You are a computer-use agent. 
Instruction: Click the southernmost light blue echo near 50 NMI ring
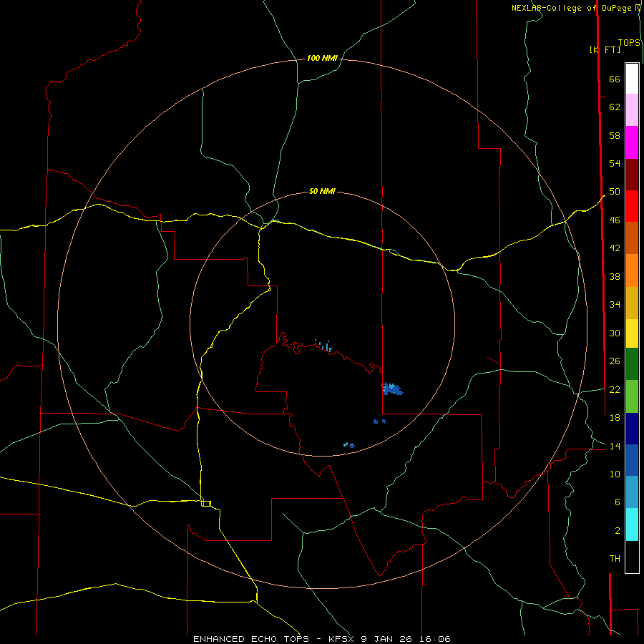tap(349, 445)
